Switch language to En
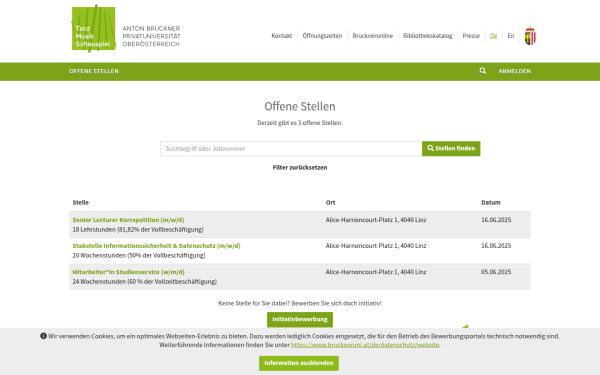Viewport: 600px width, 375px height. tap(511, 36)
